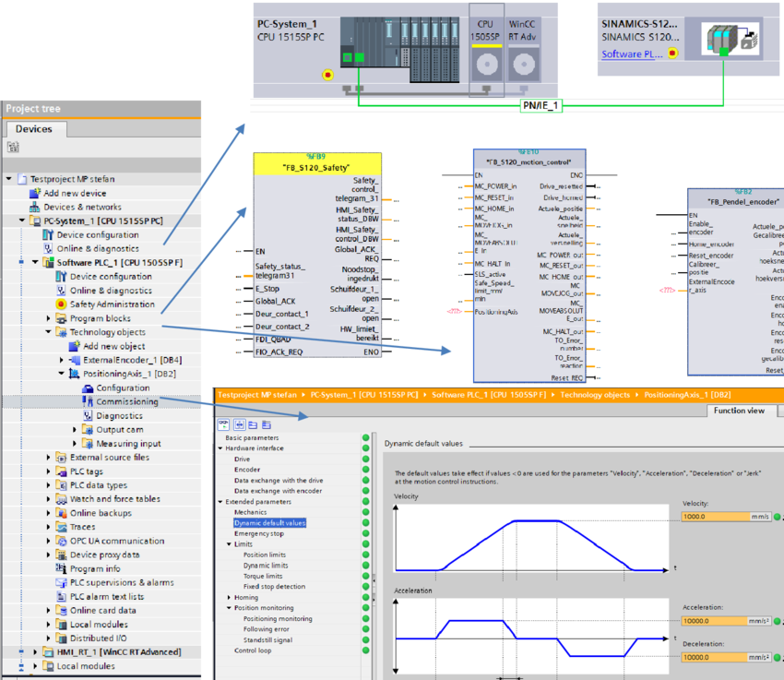Click the Add new device icon

[35, 193]
